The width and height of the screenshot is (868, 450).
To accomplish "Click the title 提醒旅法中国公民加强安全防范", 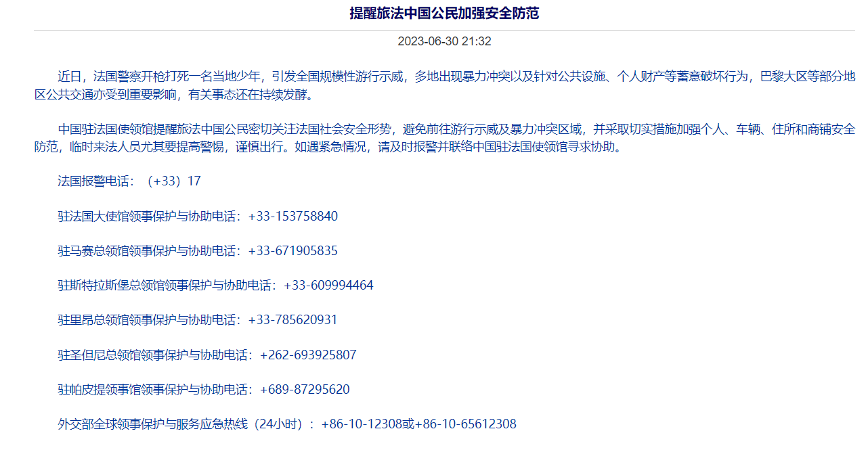I will pyautogui.click(x=444, y=13).
